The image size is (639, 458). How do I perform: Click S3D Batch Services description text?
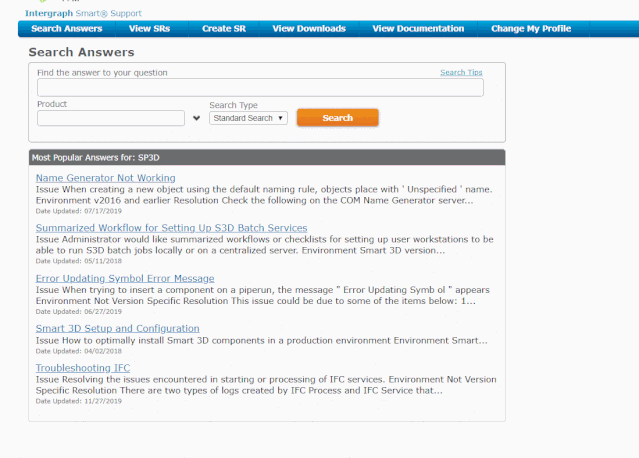click(265, 245)
